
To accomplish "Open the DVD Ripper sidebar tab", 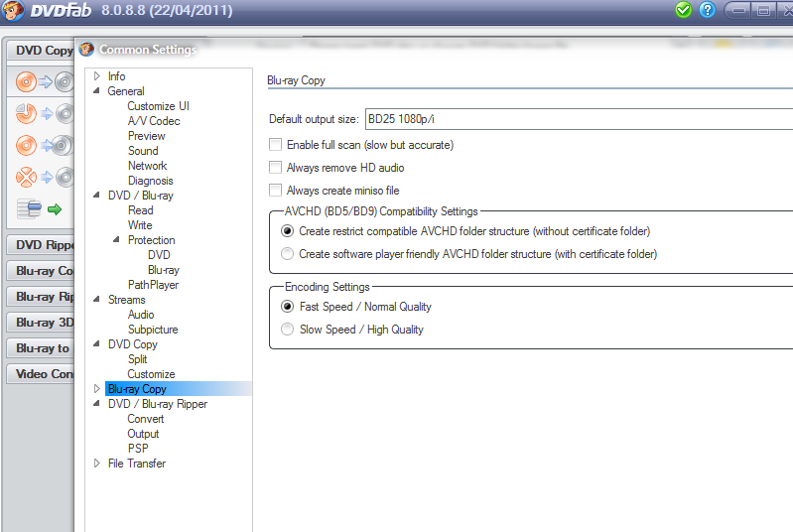I will [41, 245].
